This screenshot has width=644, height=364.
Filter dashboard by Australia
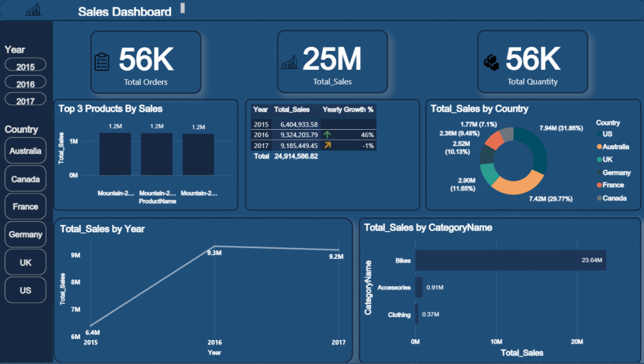point(26,151)
